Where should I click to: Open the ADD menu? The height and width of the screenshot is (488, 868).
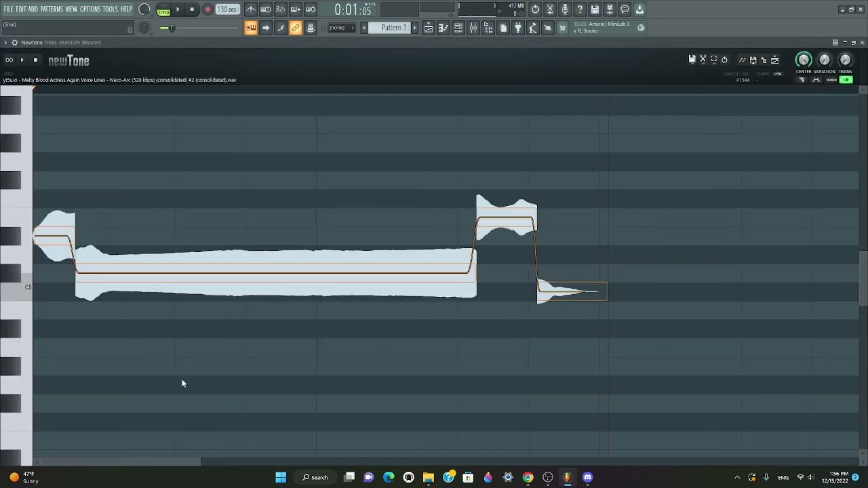pos(33,9)
